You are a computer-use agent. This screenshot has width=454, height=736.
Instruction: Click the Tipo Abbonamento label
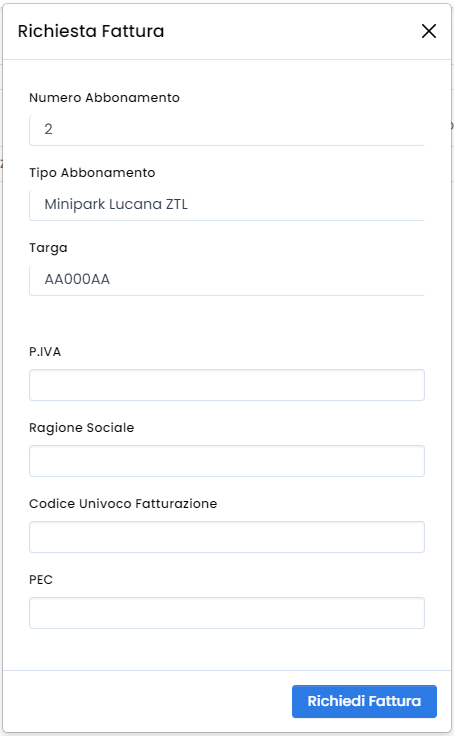click(92, 173)
